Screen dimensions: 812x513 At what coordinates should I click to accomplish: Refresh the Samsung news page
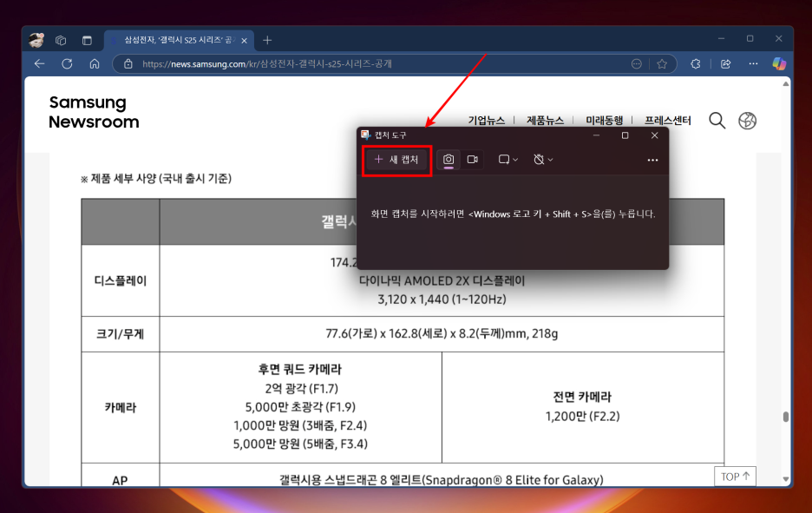(x=67, y=63)
